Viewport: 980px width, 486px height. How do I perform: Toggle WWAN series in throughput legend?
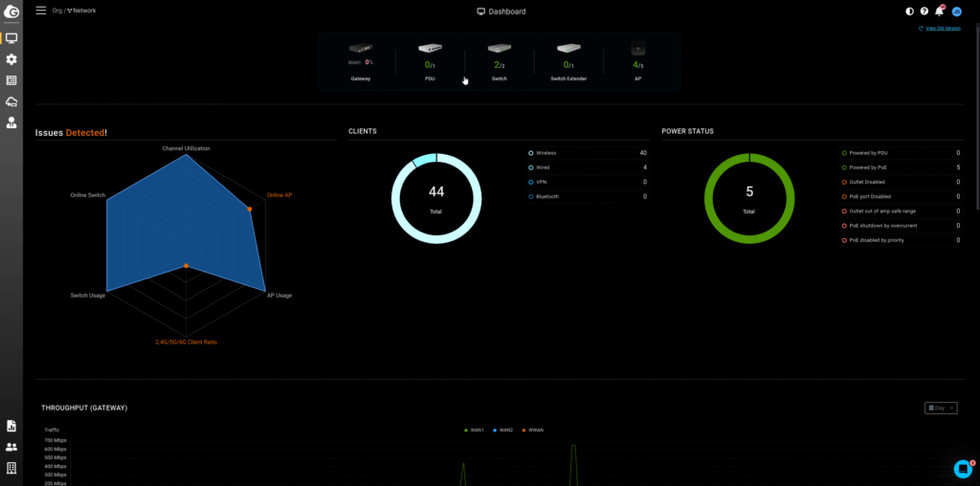click(534, 431)
